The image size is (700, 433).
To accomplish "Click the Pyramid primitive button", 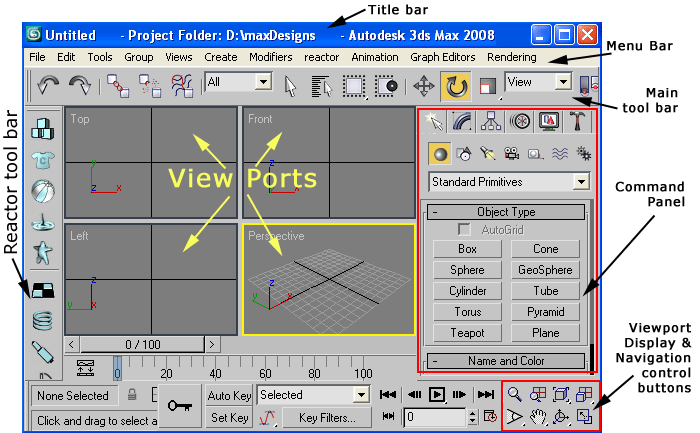I will point(545,312).
